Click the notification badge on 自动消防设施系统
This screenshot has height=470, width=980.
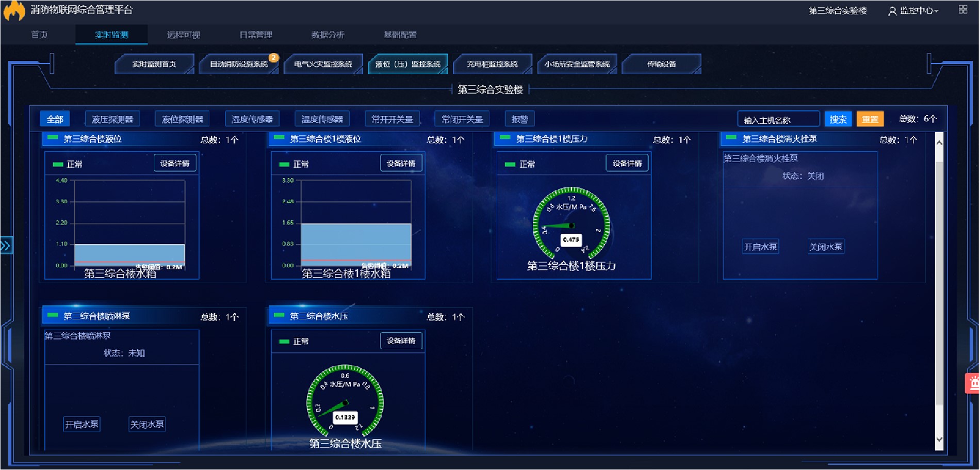tap(273, 58)
